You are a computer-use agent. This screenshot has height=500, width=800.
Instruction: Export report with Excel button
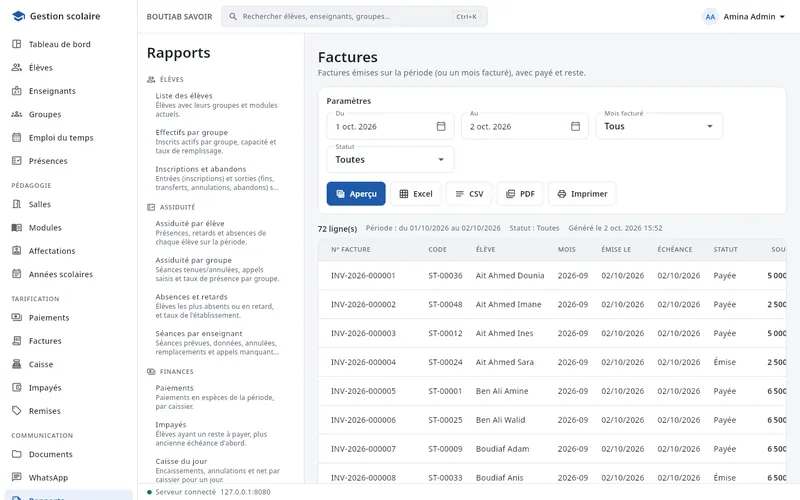(416, 194)
